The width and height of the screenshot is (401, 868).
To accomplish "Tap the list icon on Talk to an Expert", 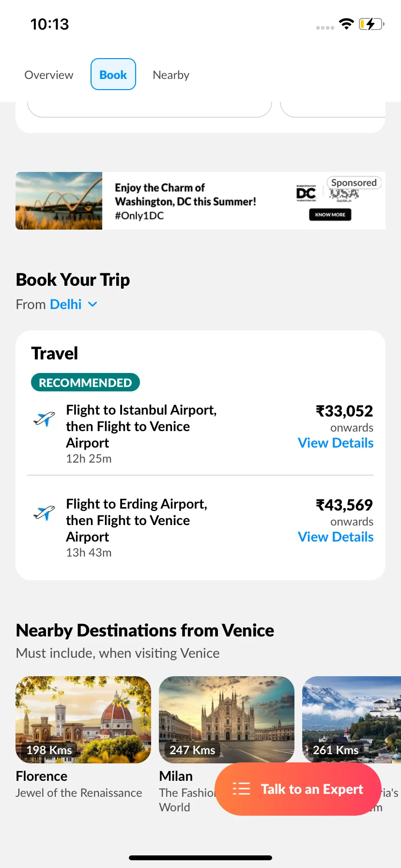I will [x=241, y=789].
